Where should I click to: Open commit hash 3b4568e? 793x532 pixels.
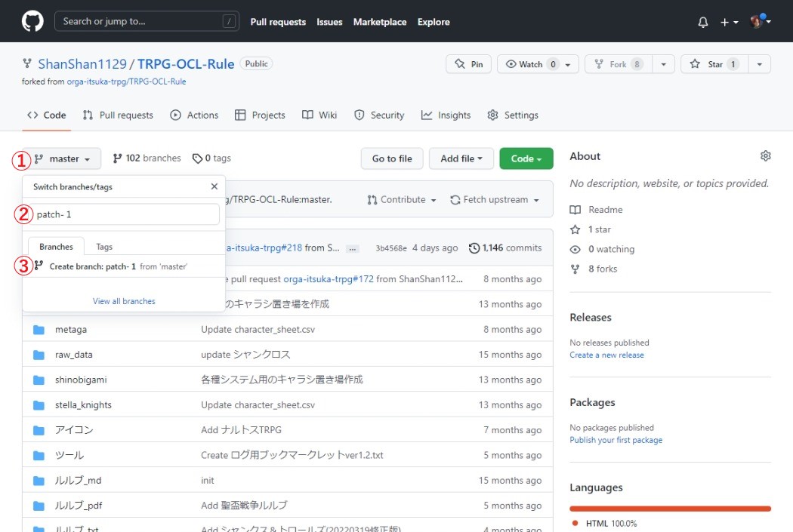pos(391,248)
